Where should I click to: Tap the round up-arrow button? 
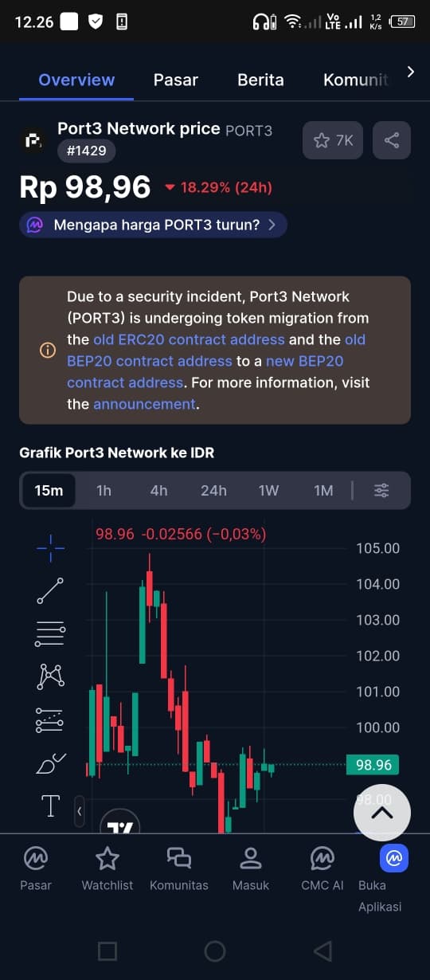point(382,813)
